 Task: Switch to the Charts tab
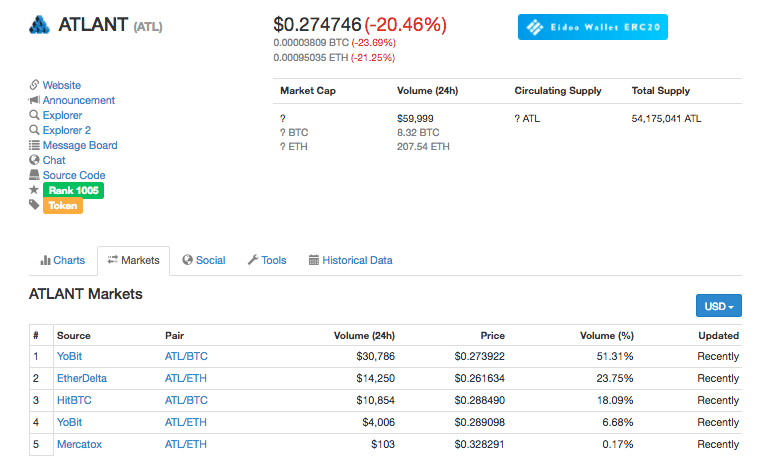63,260
